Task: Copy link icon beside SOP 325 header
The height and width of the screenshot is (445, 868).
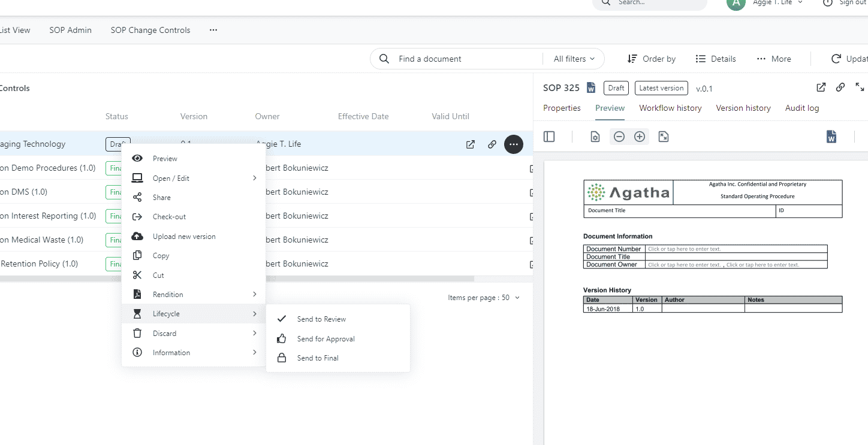Action: coord(840,87)
